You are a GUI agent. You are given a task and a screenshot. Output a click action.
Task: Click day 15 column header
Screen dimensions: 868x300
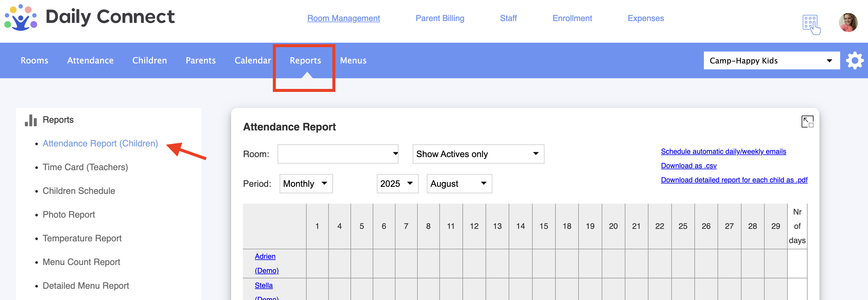coord(544,226)
